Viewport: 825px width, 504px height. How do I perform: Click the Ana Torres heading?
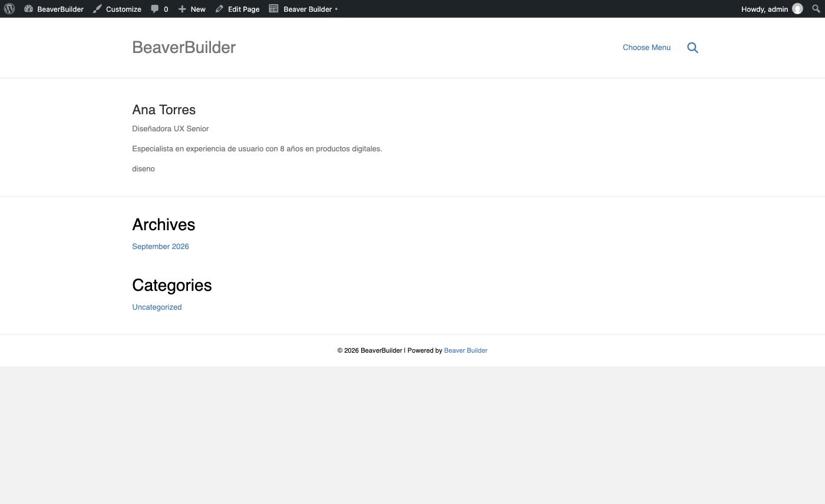164,110
